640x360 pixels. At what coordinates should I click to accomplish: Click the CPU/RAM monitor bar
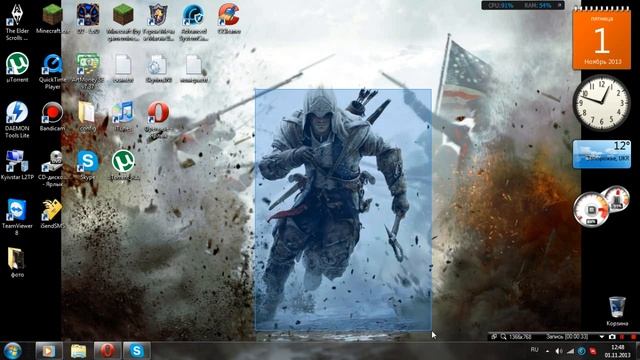tap(523, 5)
